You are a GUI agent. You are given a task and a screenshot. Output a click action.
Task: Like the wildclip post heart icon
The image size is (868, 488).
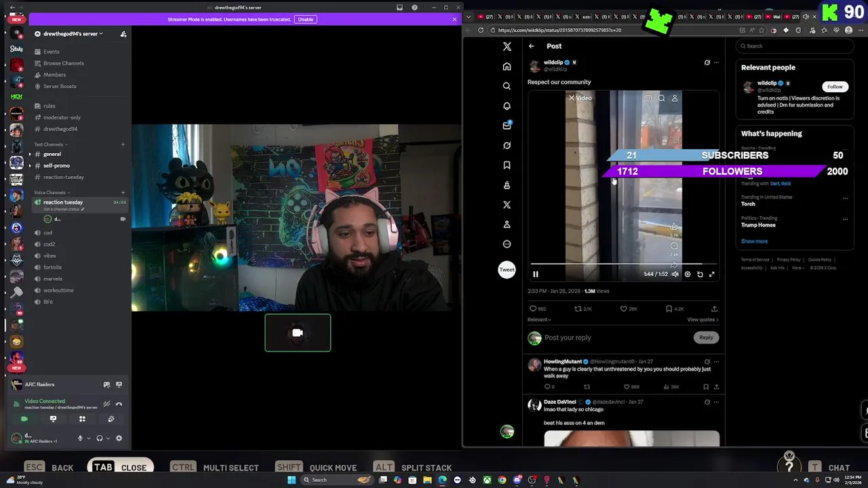click(x=623, y=308)
